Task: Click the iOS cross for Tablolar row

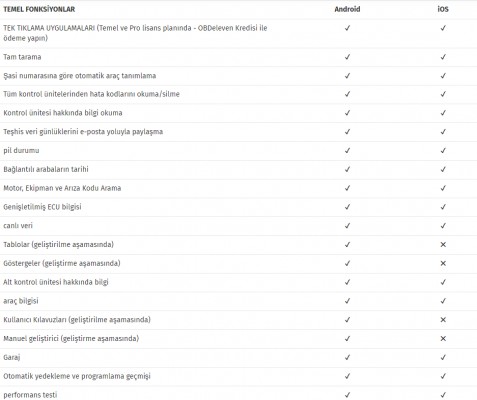Action: click(443, 244)
